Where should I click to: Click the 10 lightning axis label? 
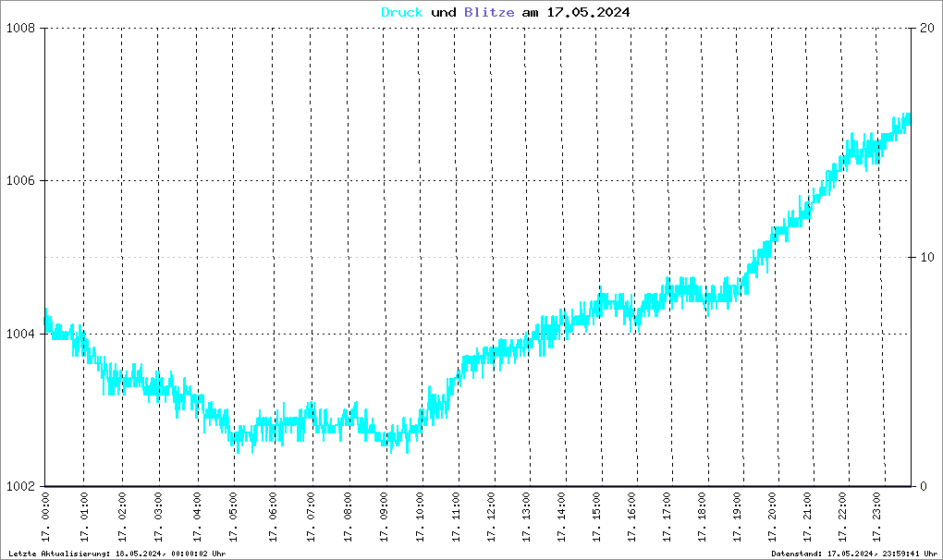(x=927, y=257)
